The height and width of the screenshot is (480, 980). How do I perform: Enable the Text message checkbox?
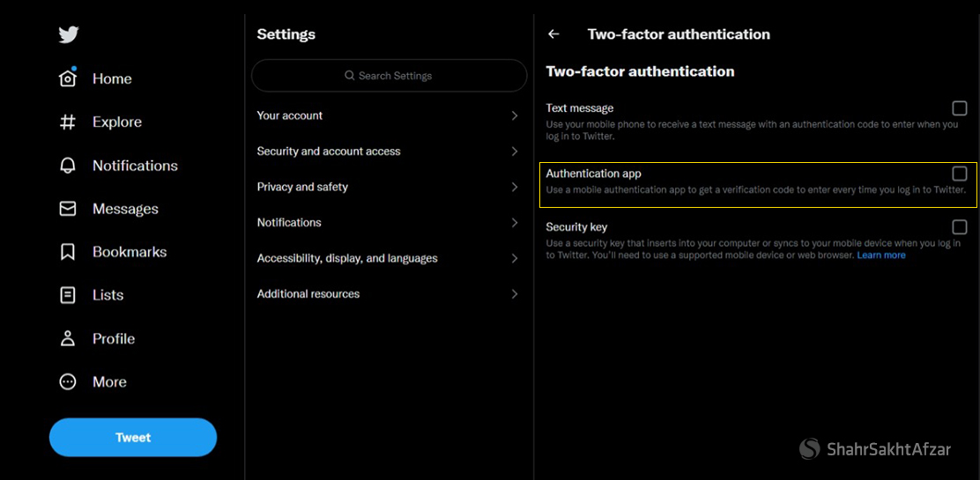click(959, 108)
